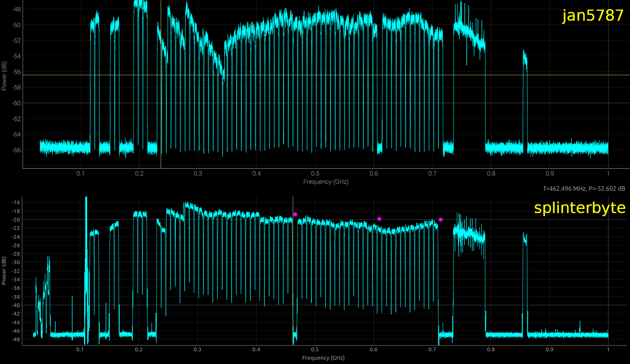The image size is (630, 364).
Task: Click the -40 tick on bottom plot's y-axis
Action: pos(16,305)
